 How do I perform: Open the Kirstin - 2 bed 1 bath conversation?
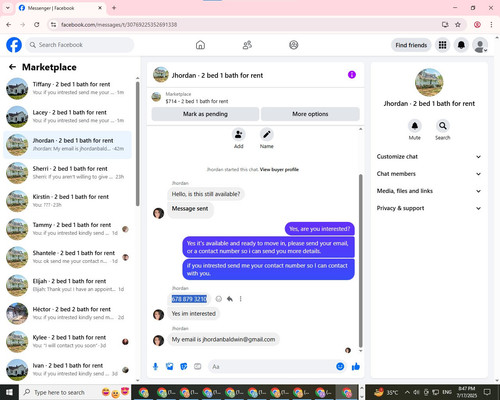[68, 201]
